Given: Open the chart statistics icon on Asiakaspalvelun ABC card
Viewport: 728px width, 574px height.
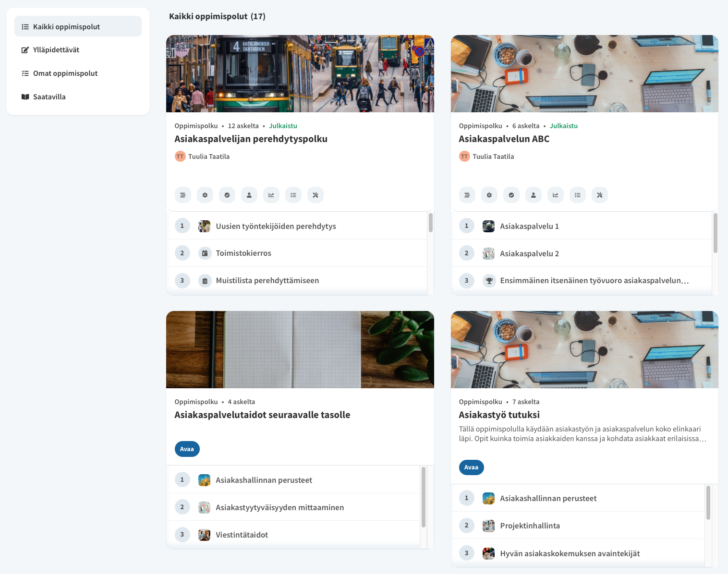Looking at the screenshot, I should pyautogui.click(x=556, y=195).
